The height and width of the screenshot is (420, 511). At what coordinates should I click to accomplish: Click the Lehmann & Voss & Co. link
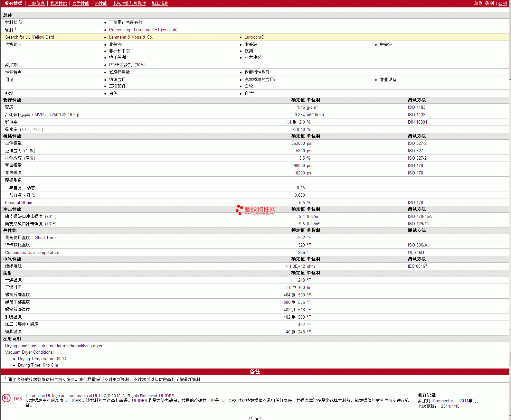pyautogui.click(x=131, y=37)
